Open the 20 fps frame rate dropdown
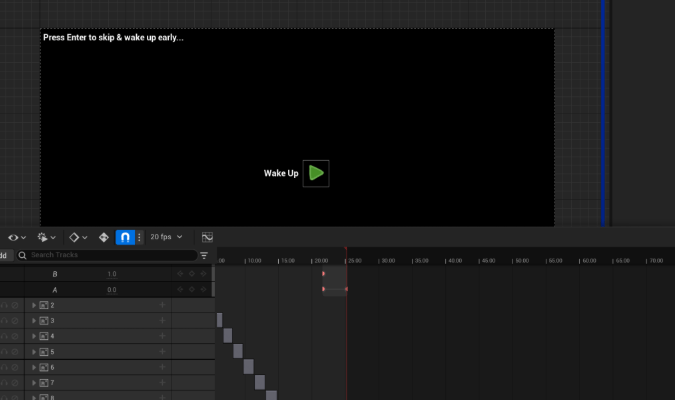 pyautogui.click(x=166, y=237)
